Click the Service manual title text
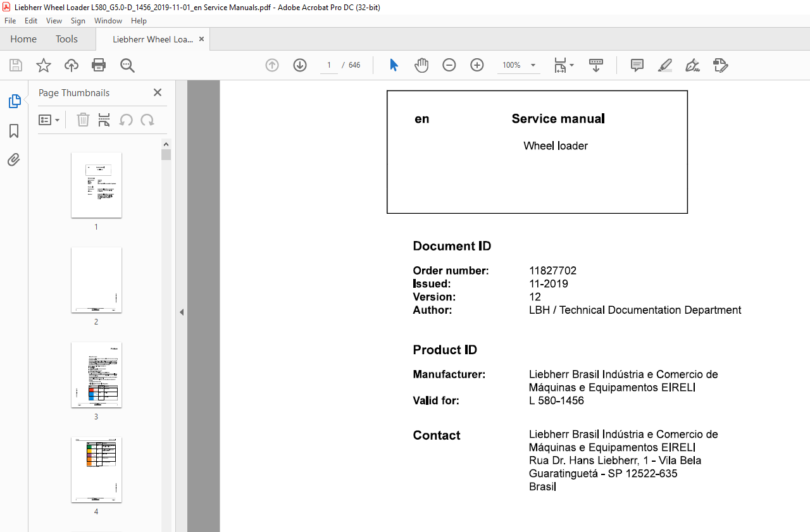 [558, 118]
